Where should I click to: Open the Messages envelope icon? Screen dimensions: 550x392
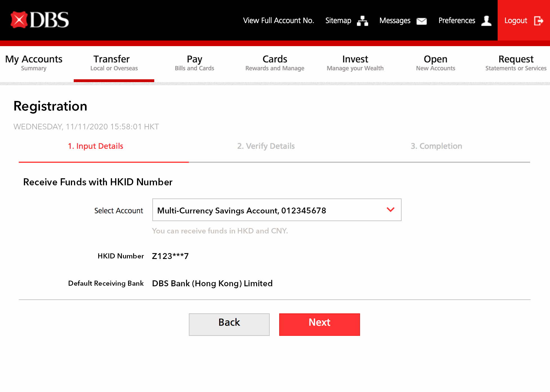tap(421, 21)
